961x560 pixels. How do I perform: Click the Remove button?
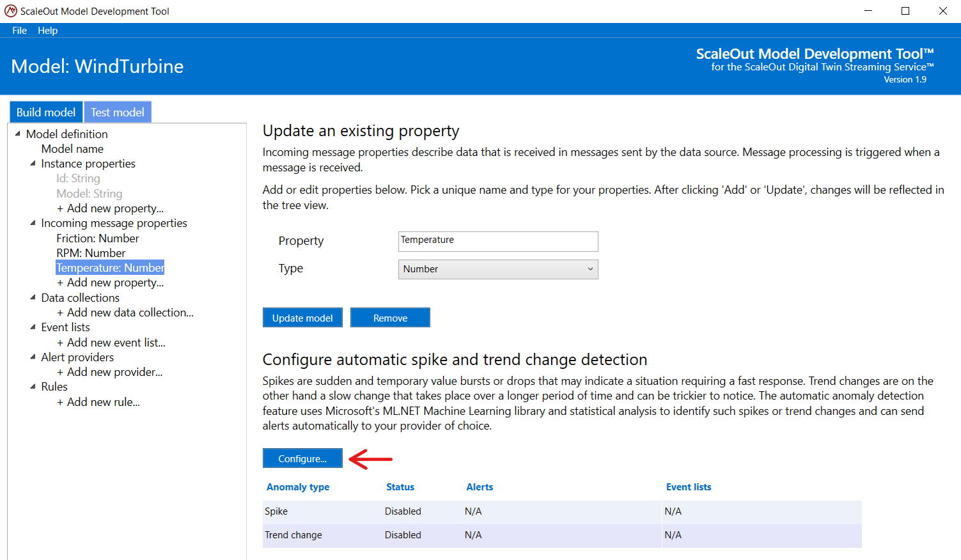click(390, 318)
